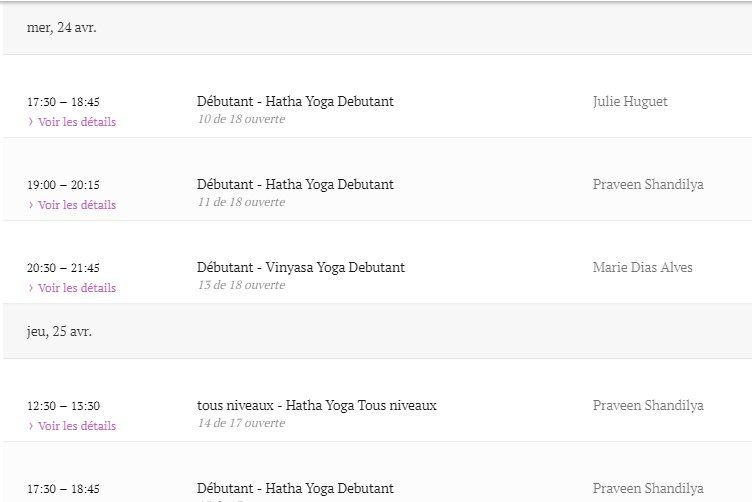Open Thursday's 17:30 Hatha Yoga Debutant title

click(295, 489)
